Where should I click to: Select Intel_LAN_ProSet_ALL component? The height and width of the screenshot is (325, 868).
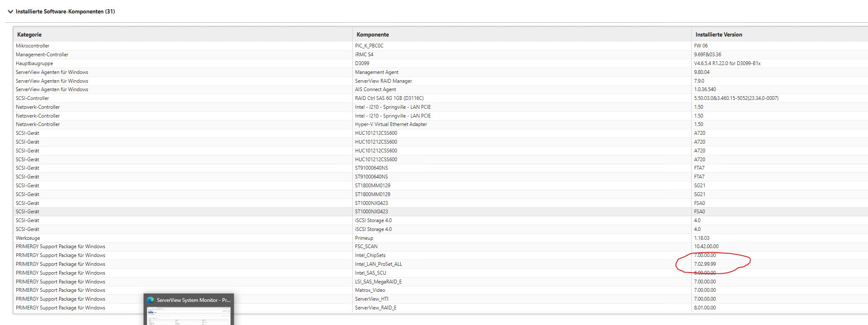click(378, 264)
